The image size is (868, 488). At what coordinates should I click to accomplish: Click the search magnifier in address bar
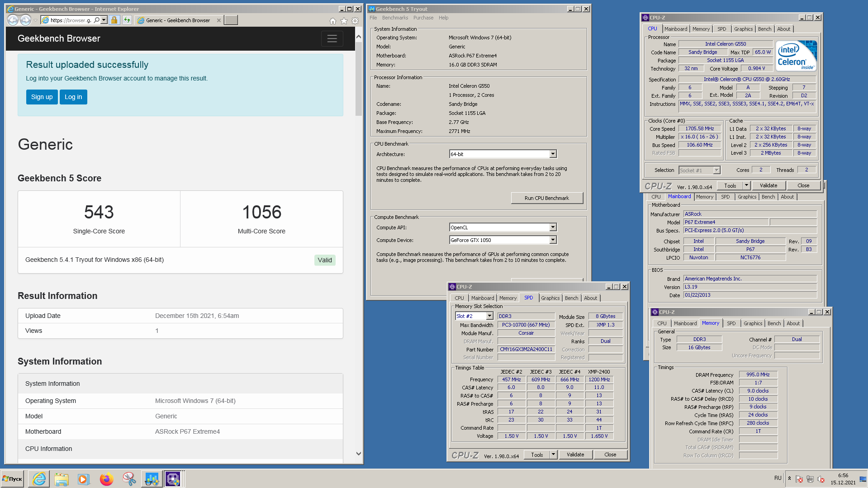(97, 20)
